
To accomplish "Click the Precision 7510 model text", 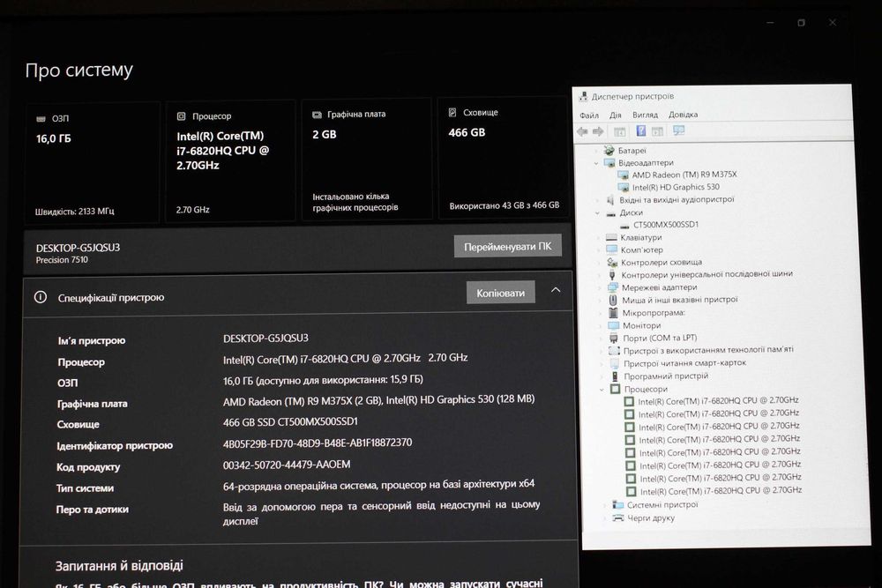I will pos(62,260).
